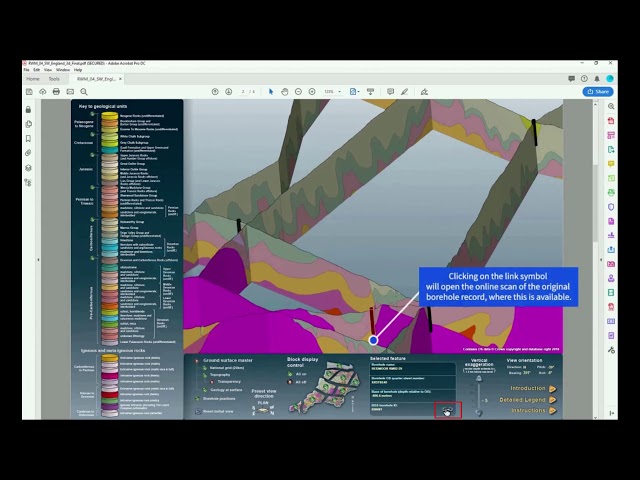Open the Detailed Legend link

click(x=527, y=400)
